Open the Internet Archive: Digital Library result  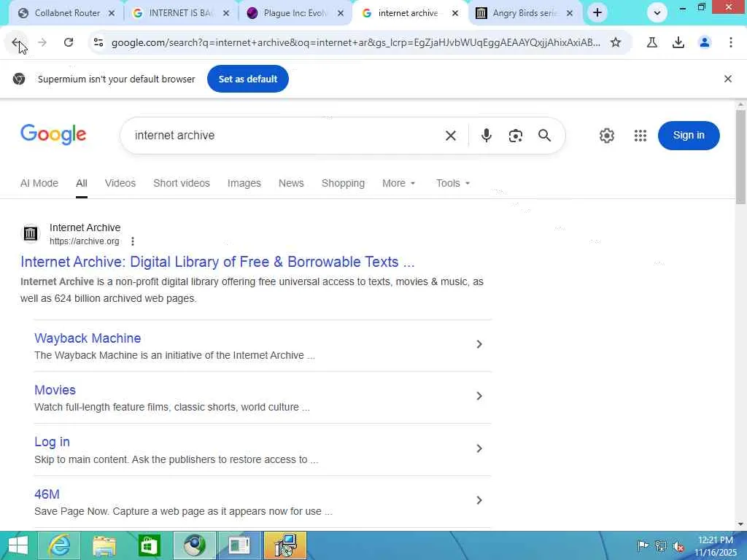217,262
